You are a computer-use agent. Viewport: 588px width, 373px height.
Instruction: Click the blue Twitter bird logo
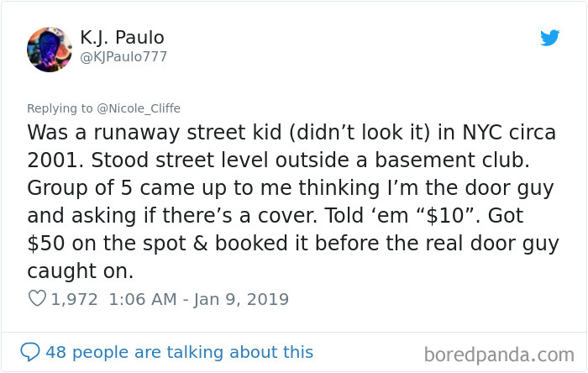click(x=549, y=38)
